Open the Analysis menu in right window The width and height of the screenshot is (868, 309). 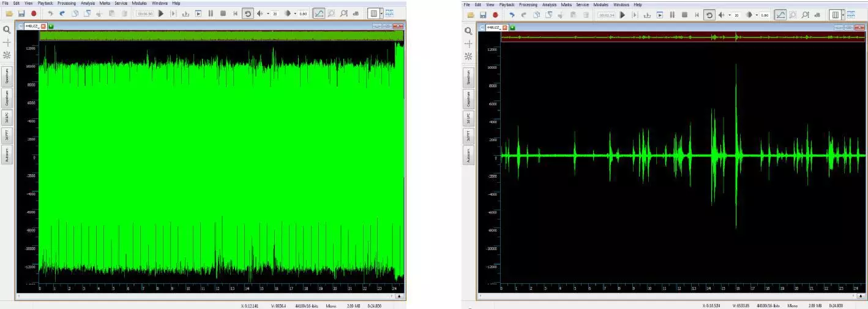pos(549,5)
